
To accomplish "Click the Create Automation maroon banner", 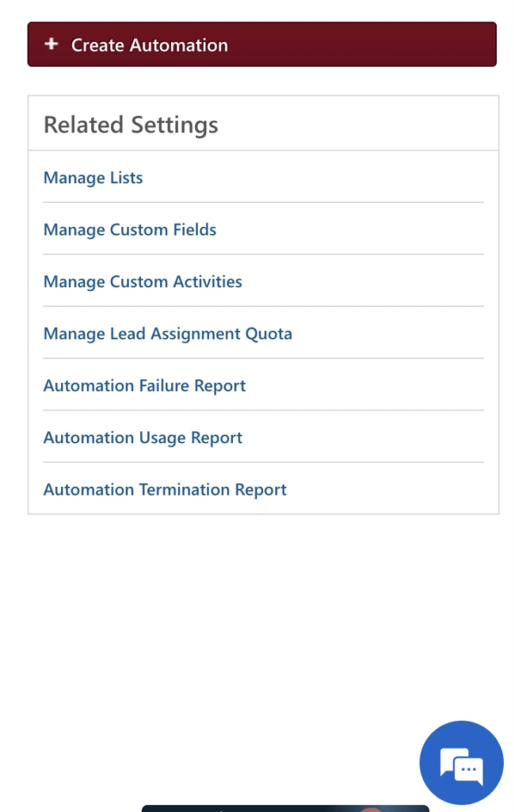I will tap(261, 44).
